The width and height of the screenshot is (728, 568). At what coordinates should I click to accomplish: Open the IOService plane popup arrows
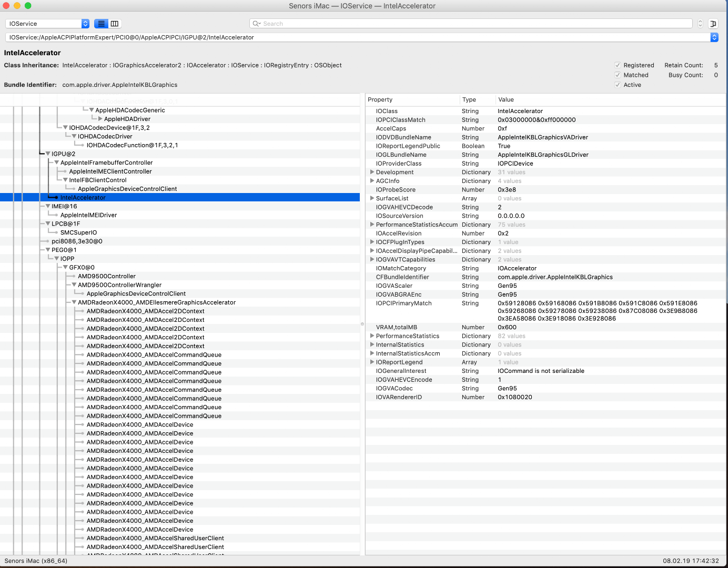coord(85,24)
